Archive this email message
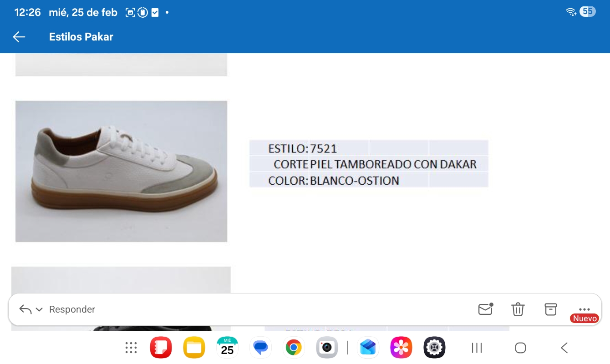The height and width of the screenshot is (364, 610). click(551, 309)
